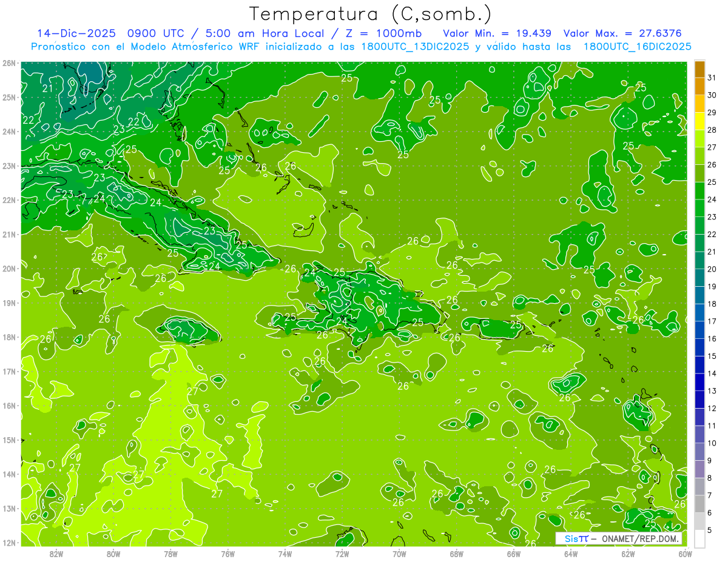Screen dimensions: 728x562
Task: Pick the purple swatch between legend values 9 and 10
Action: coord(699,452)
